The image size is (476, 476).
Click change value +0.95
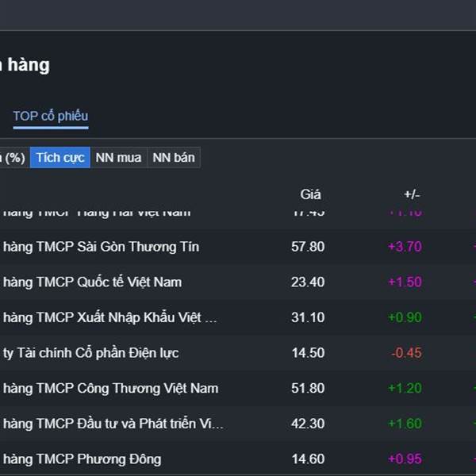[x=405, y=459]
